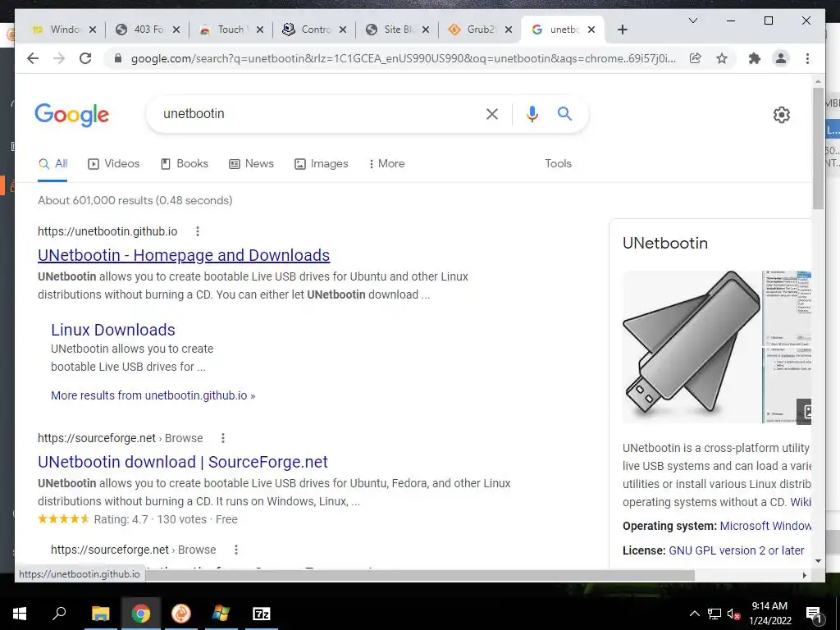840x630 pixels.
Task: Open the orange circular taskbar app
Action: pos(181,614)
